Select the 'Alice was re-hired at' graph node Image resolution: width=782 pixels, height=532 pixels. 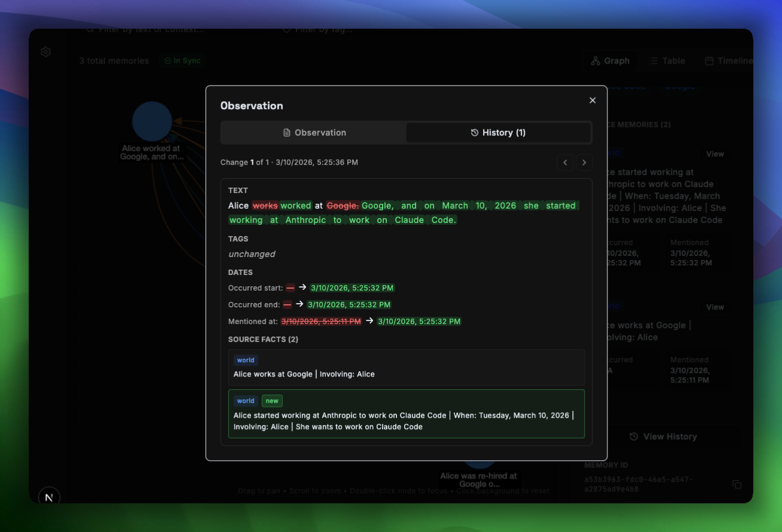479,464
